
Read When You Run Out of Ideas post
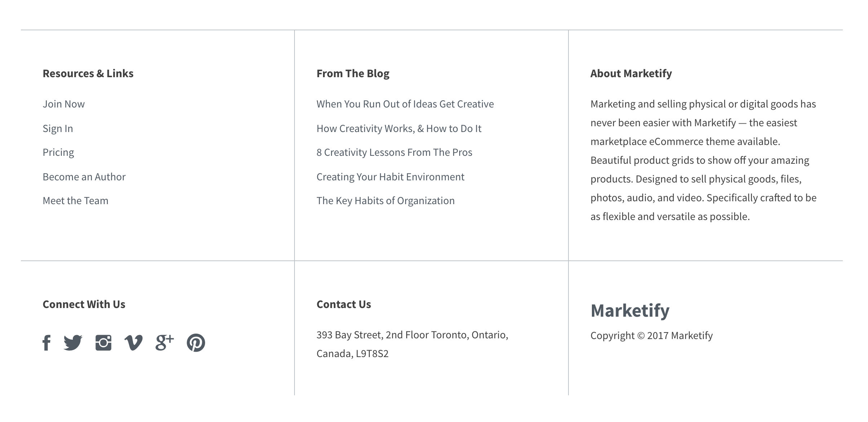point(405,104)
